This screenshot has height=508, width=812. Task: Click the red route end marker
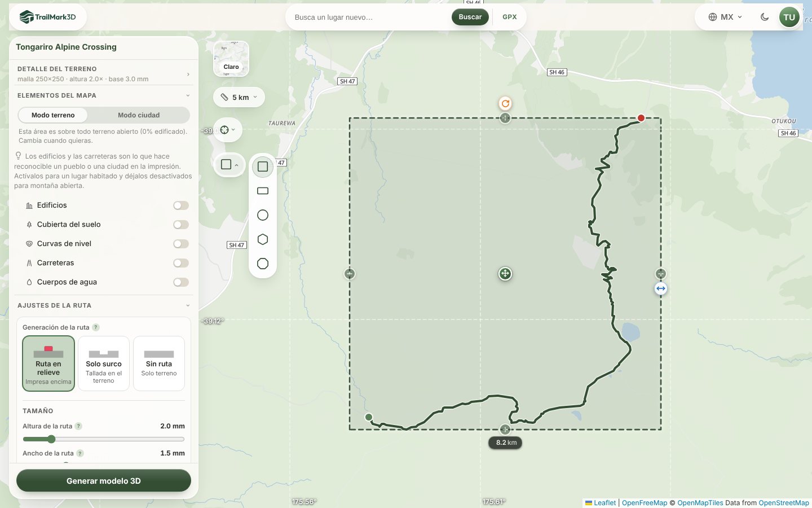tap(641, 118)
